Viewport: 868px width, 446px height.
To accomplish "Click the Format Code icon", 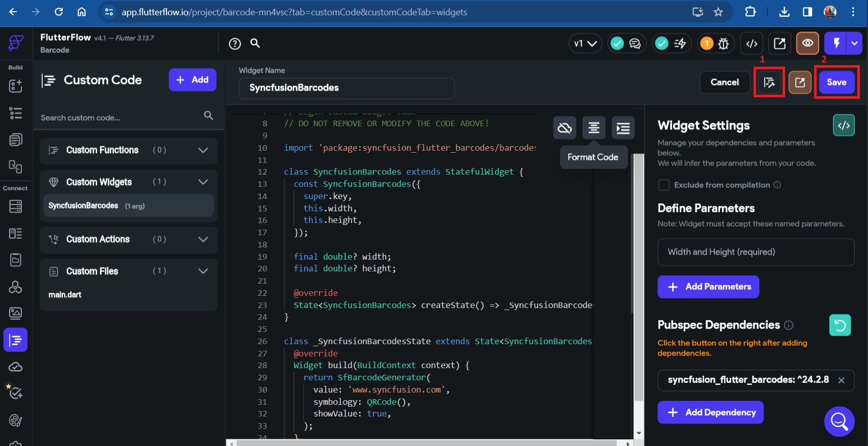I will (x=594, y=128).
